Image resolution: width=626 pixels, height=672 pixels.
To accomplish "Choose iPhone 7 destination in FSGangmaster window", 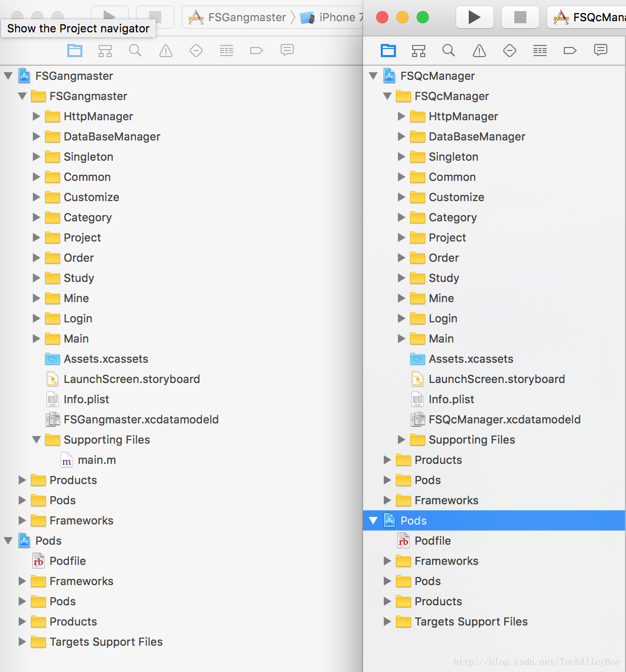I will [332, 18].
